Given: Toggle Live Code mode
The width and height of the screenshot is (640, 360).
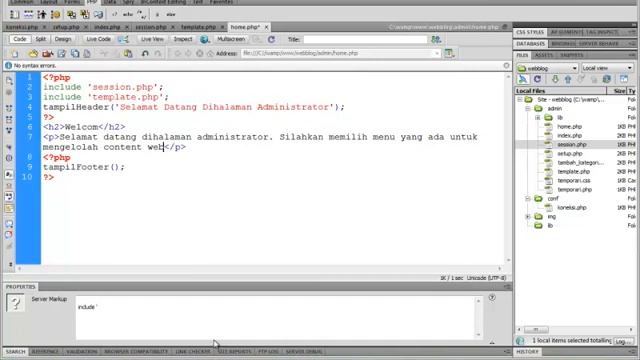Looking at the screenshot, I should [98, 39].
